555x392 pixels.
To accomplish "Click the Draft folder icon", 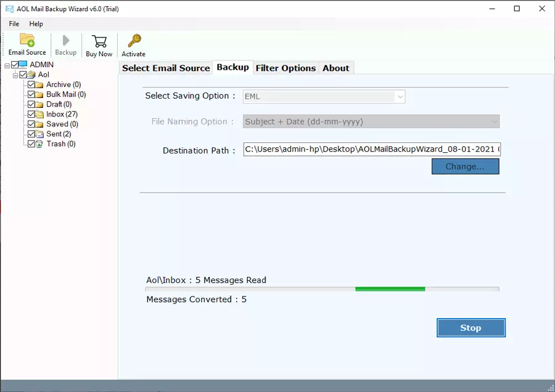I will (x=39, y=104).
